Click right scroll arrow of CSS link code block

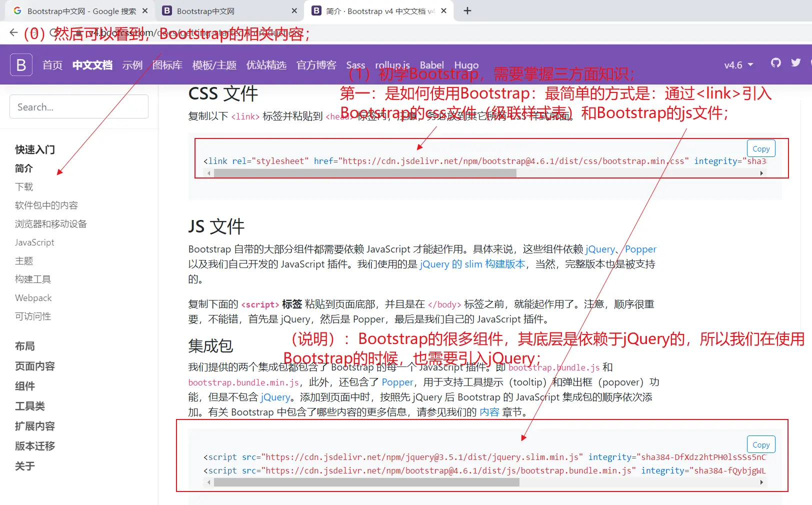[761, 173]
